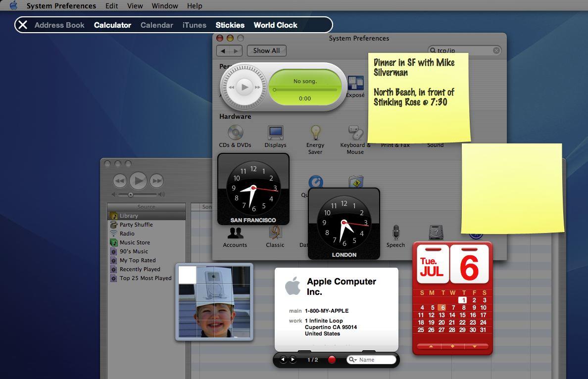Select date 15 in the Calendar widget

point(462,315)
